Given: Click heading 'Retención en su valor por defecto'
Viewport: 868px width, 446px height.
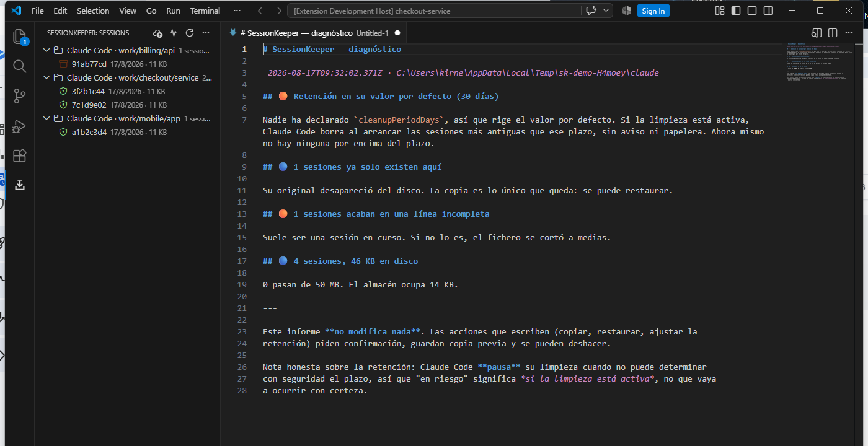Looking at the screenshot, I should point(373,97).
